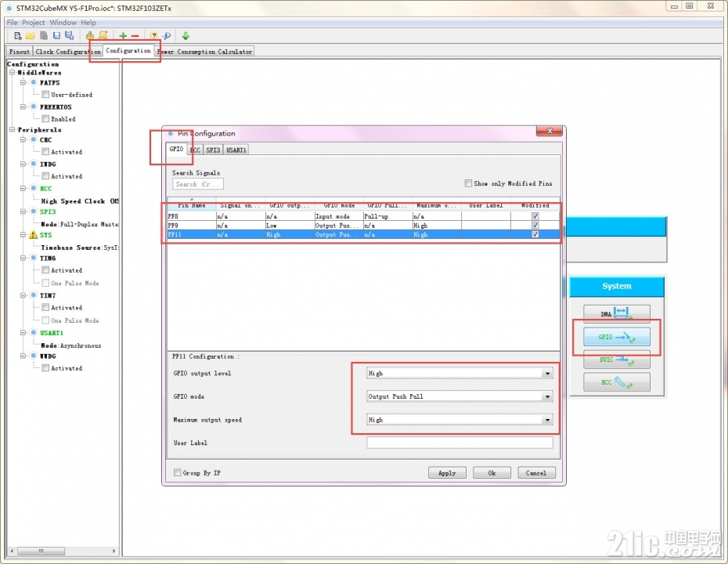Click the NVIC system button

point(617,359)
